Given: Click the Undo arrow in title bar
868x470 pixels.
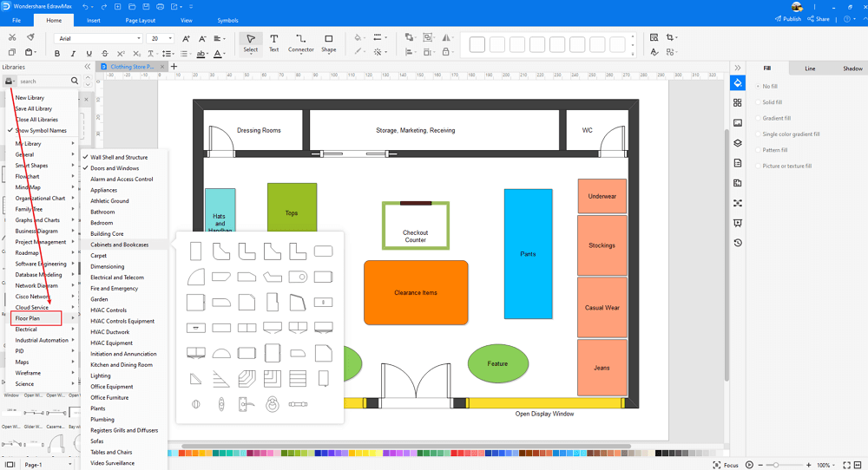Looking at the screenshot, I should (85, 7).
